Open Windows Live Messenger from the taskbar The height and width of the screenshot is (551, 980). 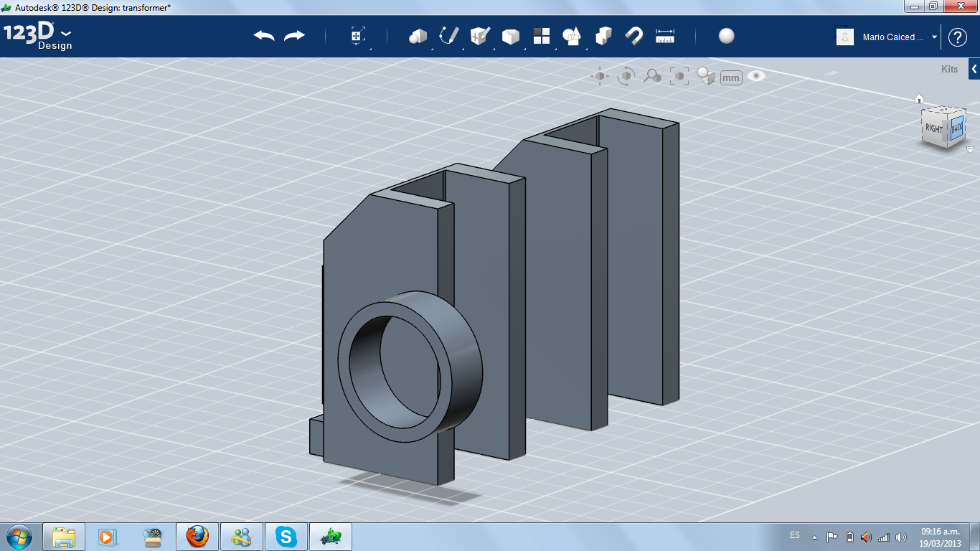tap(242, 537)
